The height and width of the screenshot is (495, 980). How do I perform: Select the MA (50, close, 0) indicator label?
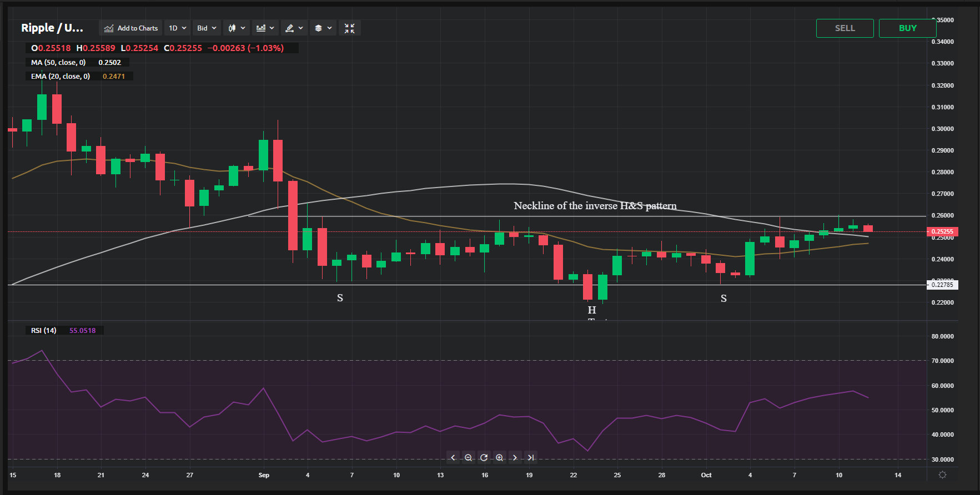click(x=58, y=63)
